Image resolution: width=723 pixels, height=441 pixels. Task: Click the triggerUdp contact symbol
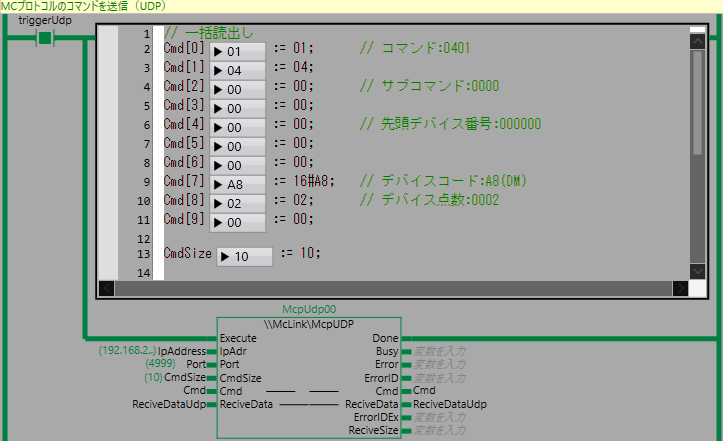click(44, 39)
